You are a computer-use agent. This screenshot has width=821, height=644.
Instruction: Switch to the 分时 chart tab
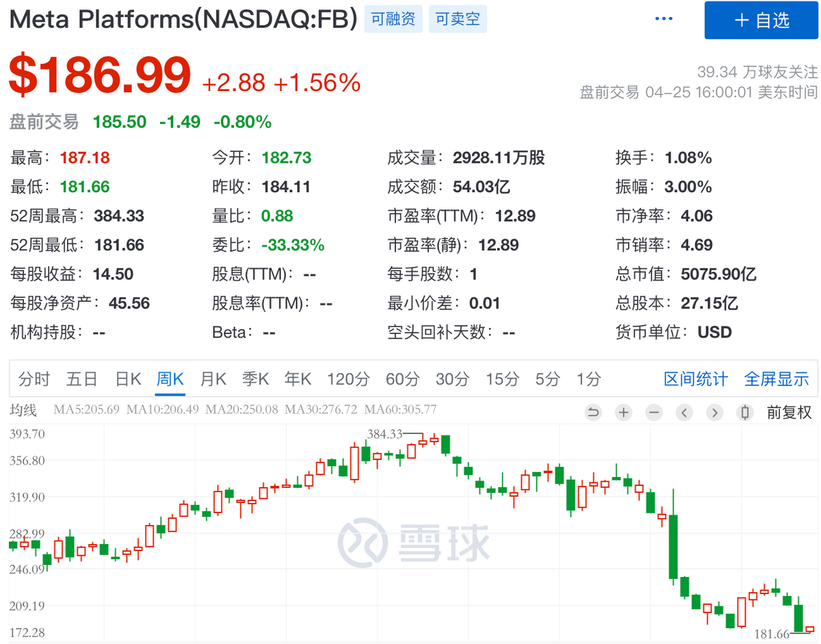(x=34, y=379)
